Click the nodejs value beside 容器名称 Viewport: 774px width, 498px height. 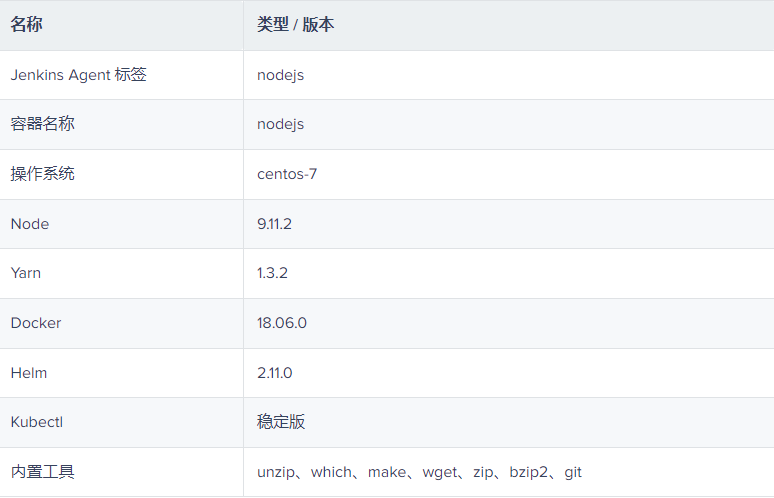pos(280,124)
